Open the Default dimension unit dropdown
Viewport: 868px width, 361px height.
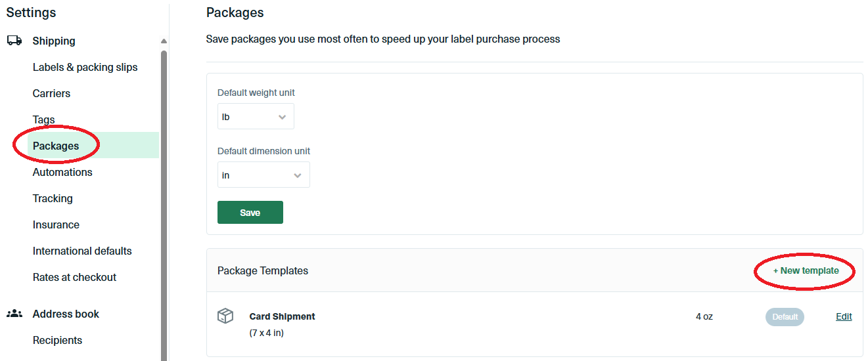click(x=263, y=175)
